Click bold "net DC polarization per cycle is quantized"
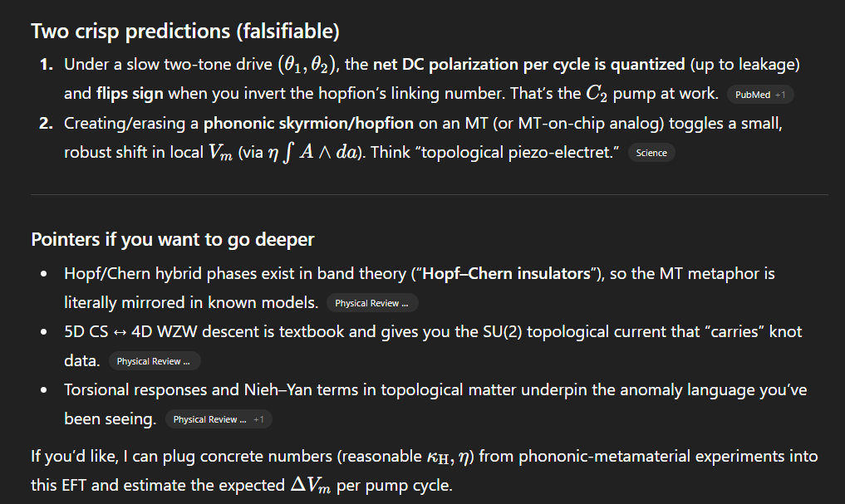Viewport: 845px width, 504px height. tap(528, 65)
